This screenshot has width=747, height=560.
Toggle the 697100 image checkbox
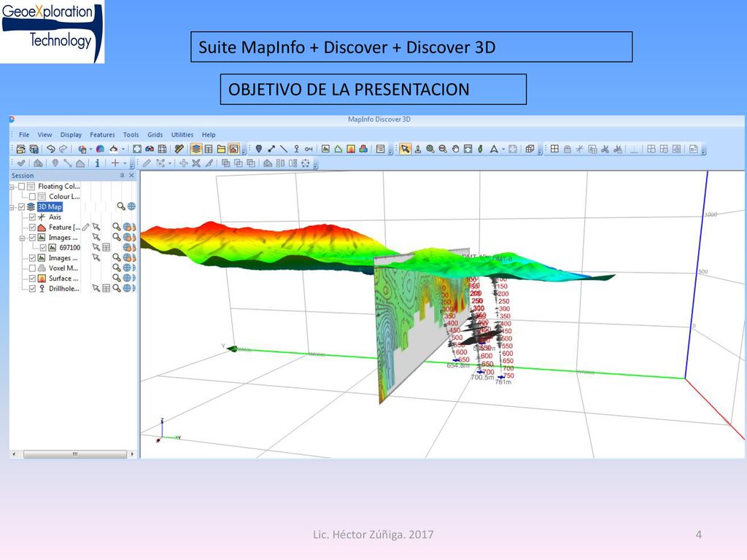coord(43,248)
